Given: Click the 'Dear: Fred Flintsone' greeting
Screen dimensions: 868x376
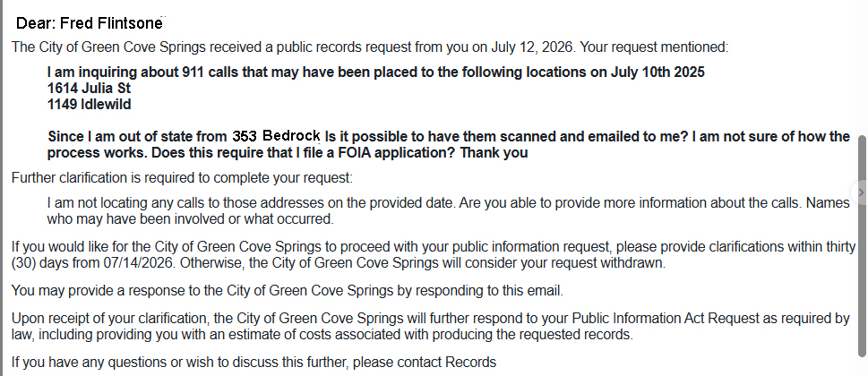Looking at the screenshot, I should (89, 23).
